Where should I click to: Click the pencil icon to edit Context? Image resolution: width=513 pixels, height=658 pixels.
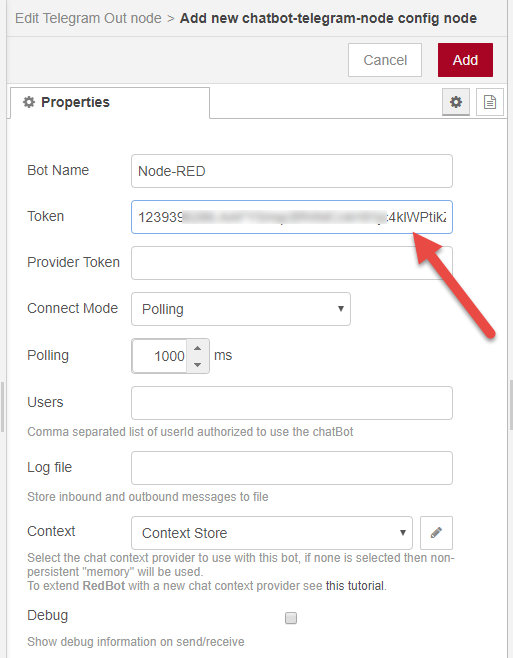pos(436,533)
